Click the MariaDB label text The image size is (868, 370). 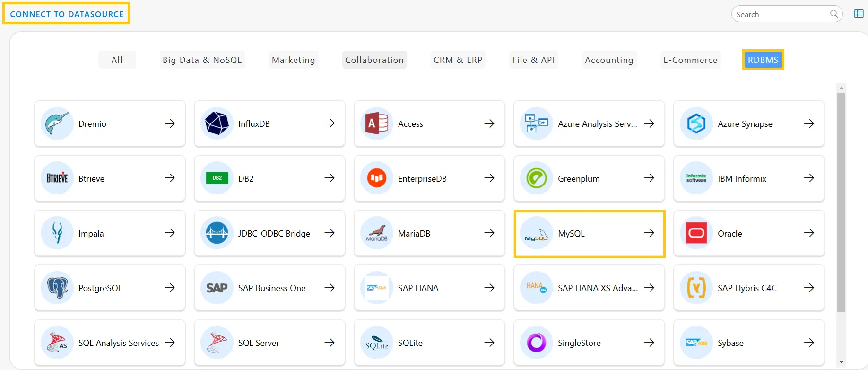414,234
